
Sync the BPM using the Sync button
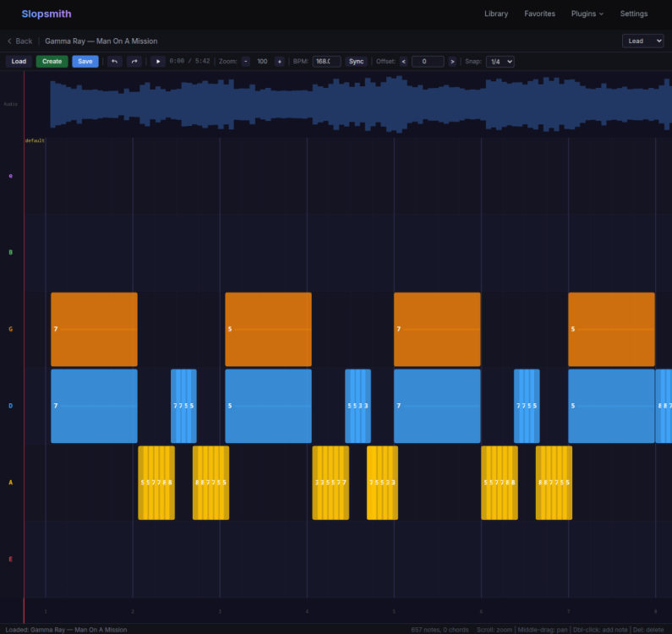coord(356,62)
